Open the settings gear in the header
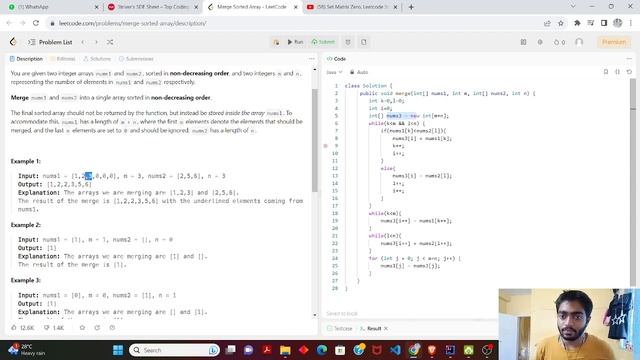The height and width of the screenshot is (360, 640). click(x=540, y=42)
